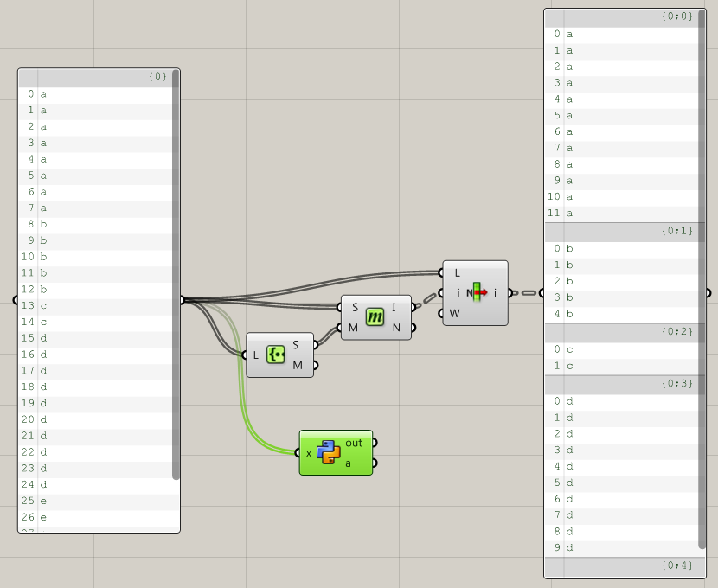The width and height of the screenshot is (718, 588).
Task: Click the left panel's input grip
Action: [16, 300]
